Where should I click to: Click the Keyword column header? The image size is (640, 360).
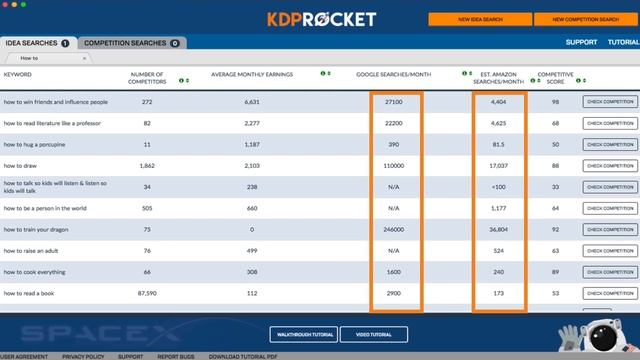pos(18,74)
